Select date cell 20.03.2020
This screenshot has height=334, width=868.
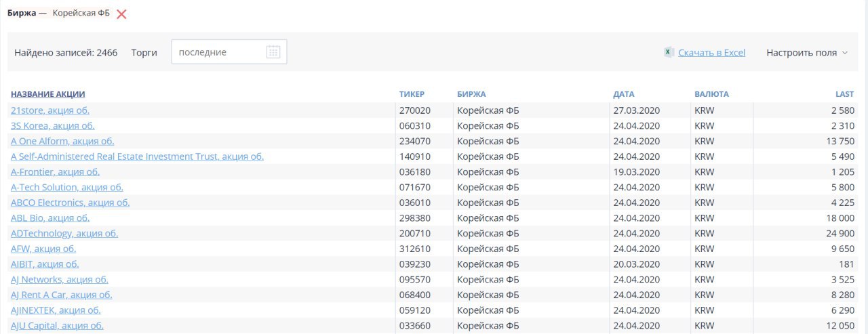(636, 264)
